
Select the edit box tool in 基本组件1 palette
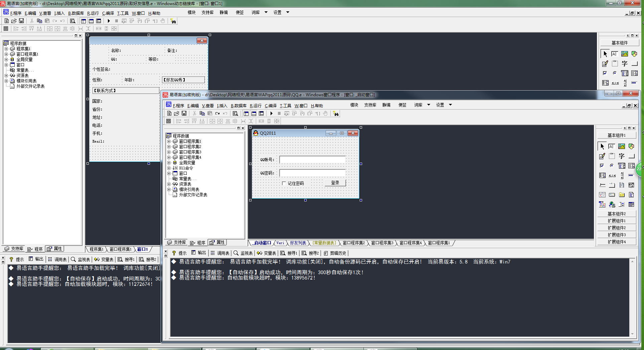click(612, 146)
